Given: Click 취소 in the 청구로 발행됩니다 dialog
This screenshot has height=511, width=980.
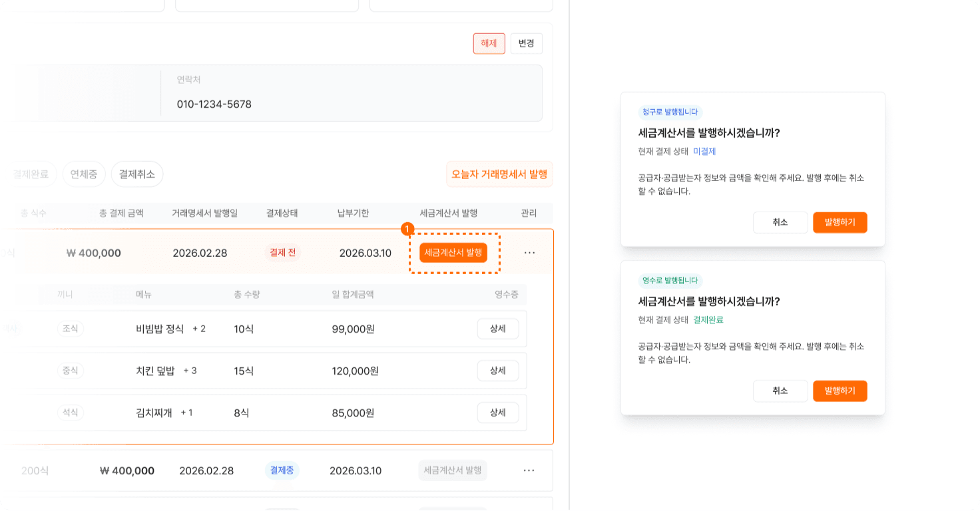Looking at the screenshot, I should coord(780,222).
